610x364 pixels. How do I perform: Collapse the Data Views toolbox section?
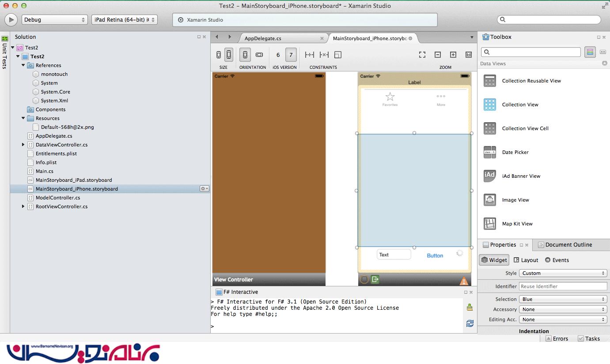[605, 64]
